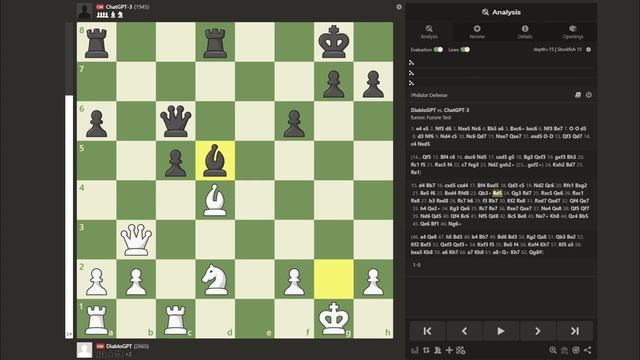
Task: Select the black rook on d8
Action: click(215, 42)
